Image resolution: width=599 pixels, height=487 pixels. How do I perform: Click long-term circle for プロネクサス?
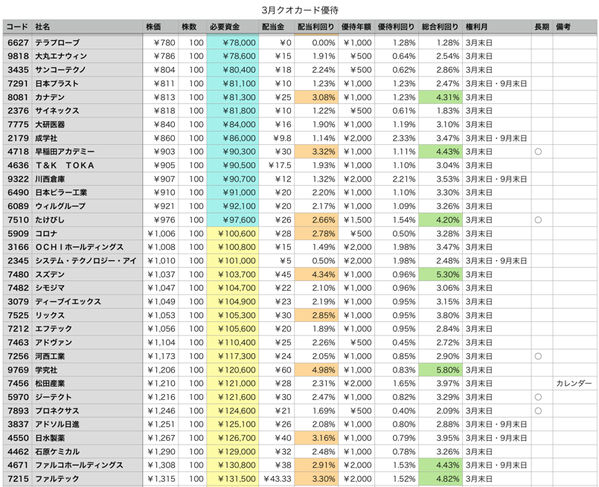click(538, 411)
